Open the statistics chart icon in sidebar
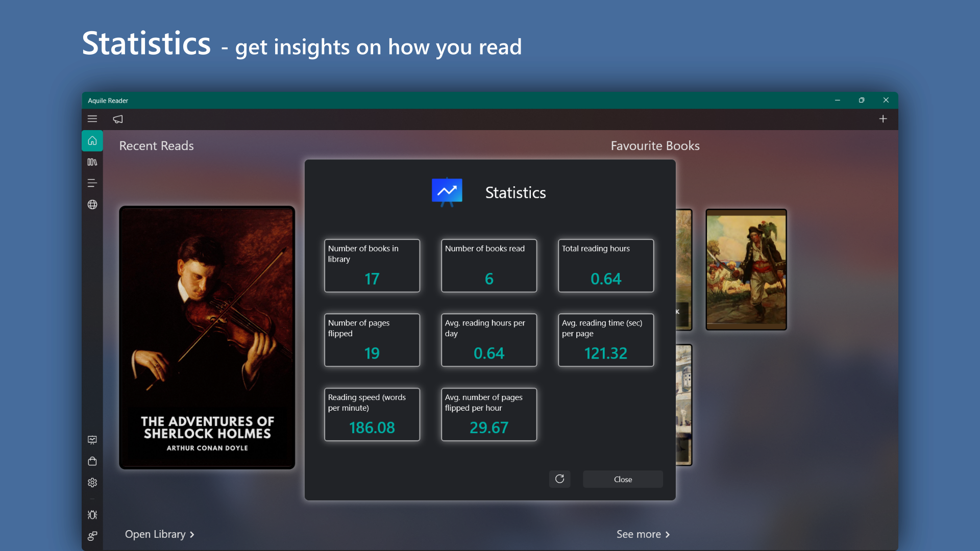The image size is (980, 551). pos(92,440)
